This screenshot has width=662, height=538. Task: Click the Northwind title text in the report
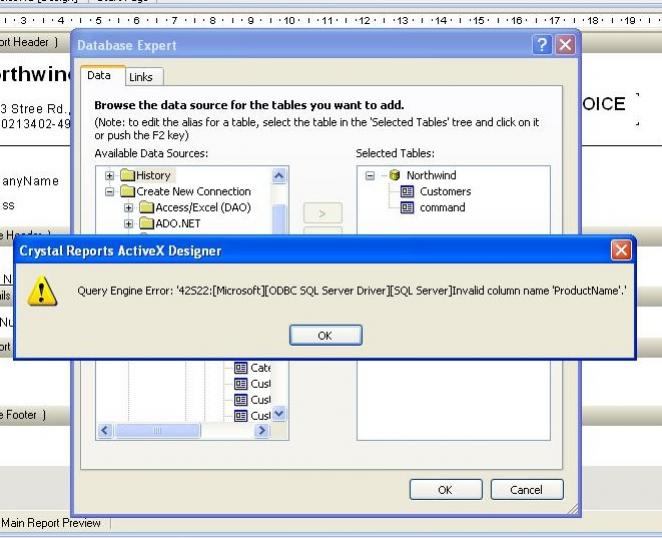pyautogui.click(x=35, y=74)
